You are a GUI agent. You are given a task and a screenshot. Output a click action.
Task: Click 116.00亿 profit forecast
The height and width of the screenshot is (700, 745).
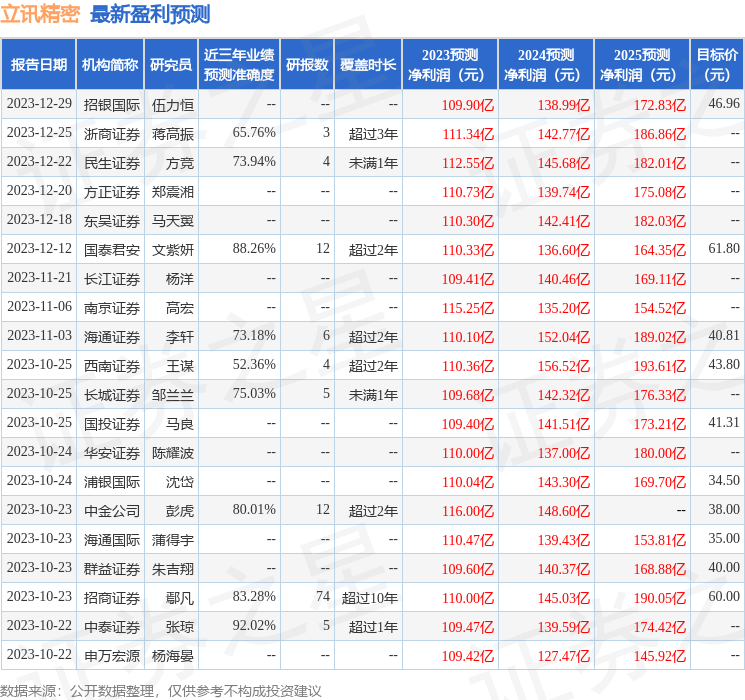[468, 511]
